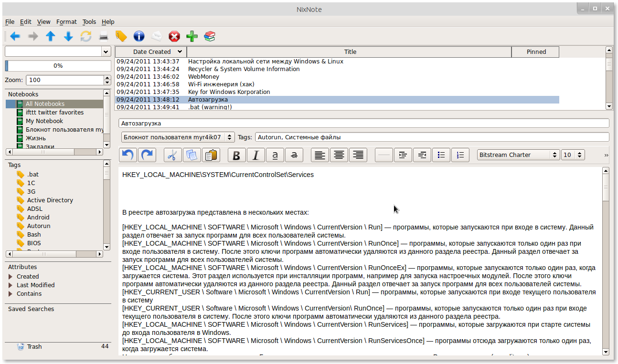Image resolution: width=618 pixels, height=364 pixels.
Task: Click in the Zoom value field
Action: pyautogui.click(x=64, y=80)
